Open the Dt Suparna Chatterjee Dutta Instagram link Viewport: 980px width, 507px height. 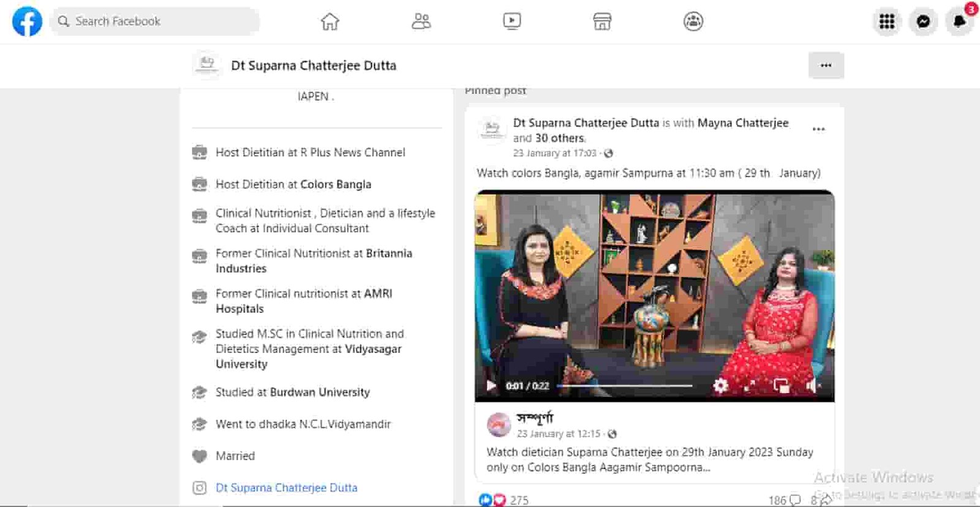coord(286,488)
